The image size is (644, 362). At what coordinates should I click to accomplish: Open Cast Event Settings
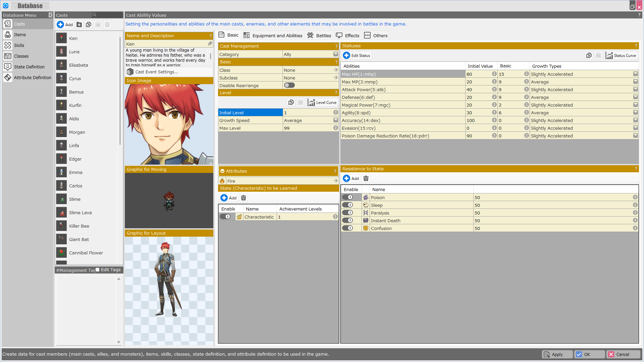click(156, 72)
